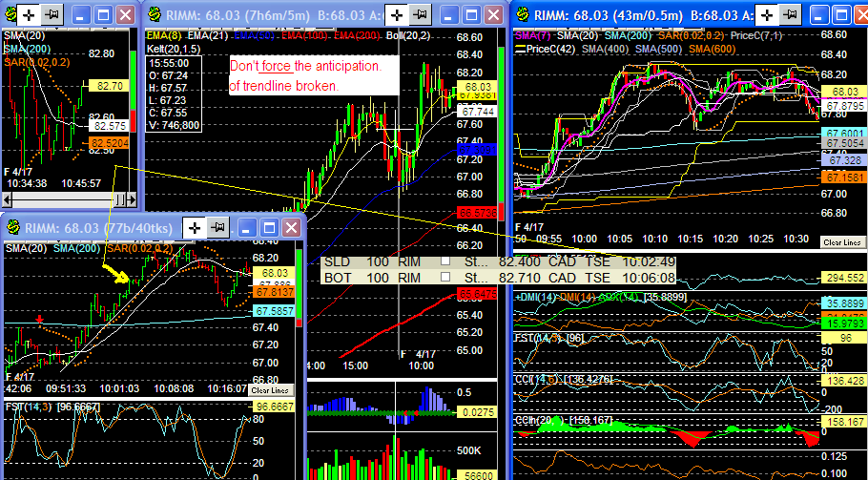Click the blue 67.3091 price tag
Screen dimensions: 868x480
pos(477,150)
